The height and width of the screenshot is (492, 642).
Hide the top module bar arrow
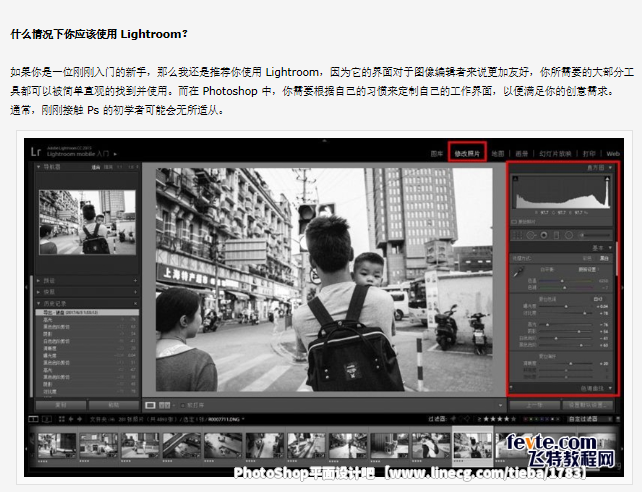pyautogui.click(x=324, y=140)
